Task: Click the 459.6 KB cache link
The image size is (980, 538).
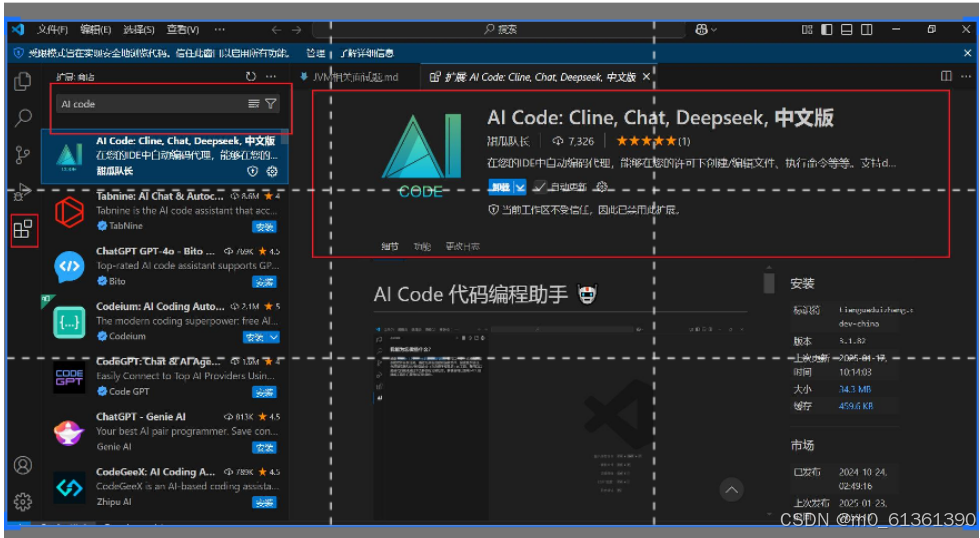Action: [x=856, y=406]
